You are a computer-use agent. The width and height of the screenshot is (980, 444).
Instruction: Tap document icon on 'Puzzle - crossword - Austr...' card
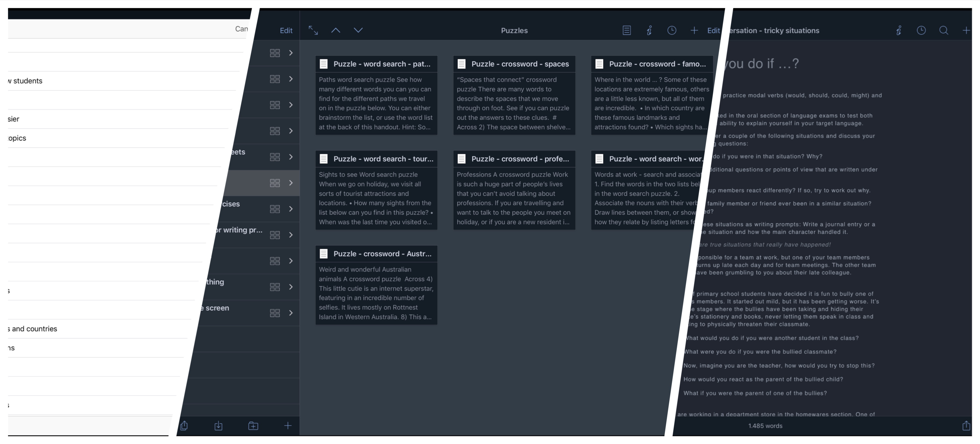pyautogui.click(x=324, y=254)
